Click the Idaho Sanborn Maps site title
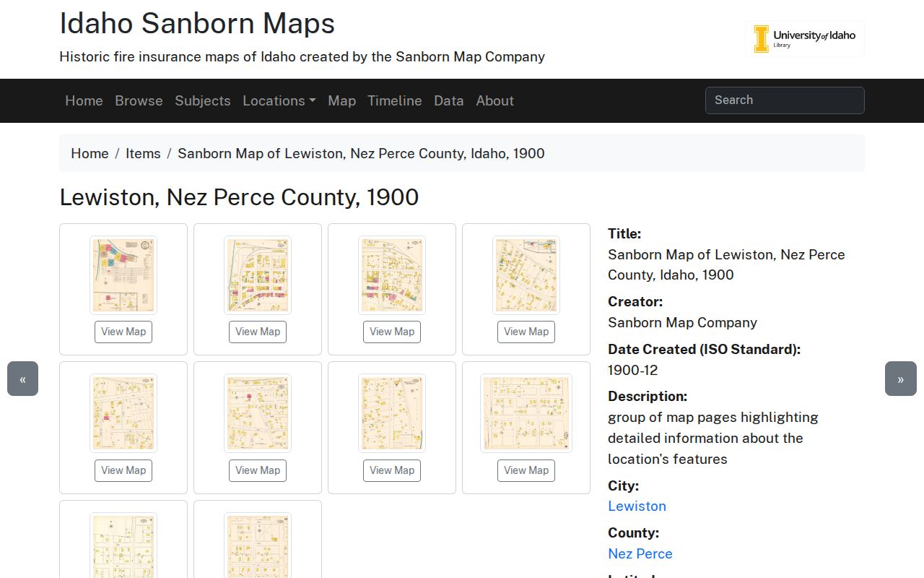Screen dimensions: 924x578 (x=197, y=23)
